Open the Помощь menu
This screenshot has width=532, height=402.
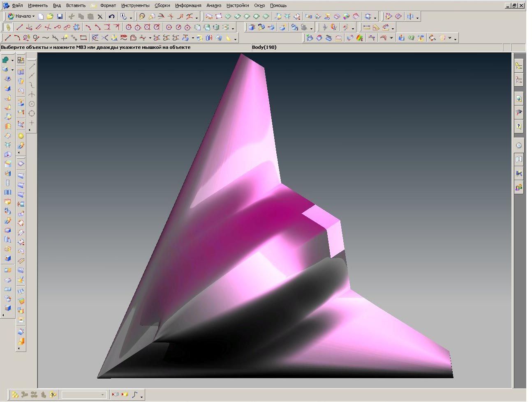click(x=278, y=5)
